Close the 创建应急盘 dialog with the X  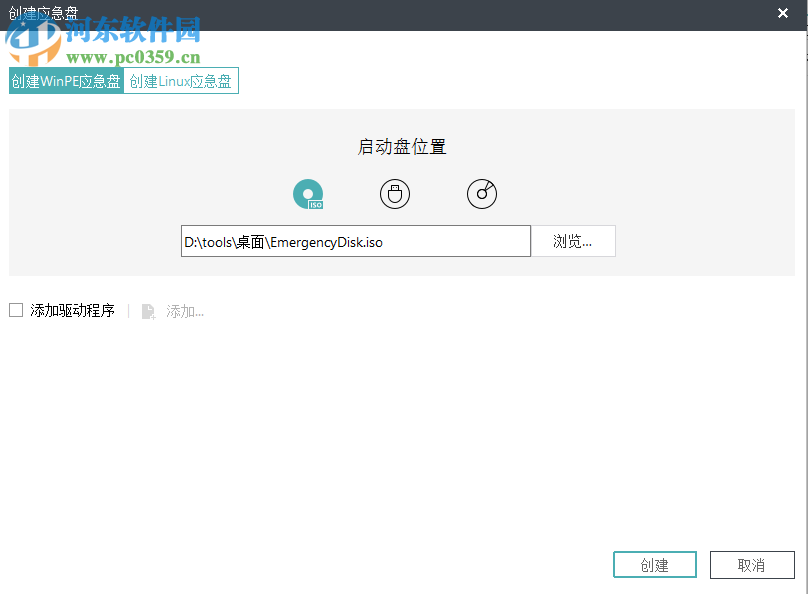[783, 13]
